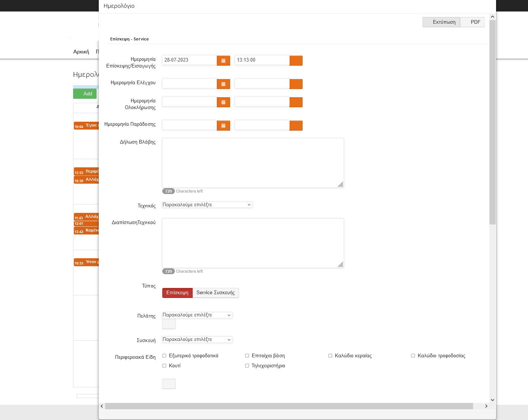Open calendar picker for Ημερομηνία Ελέγχου

(223, 84)
